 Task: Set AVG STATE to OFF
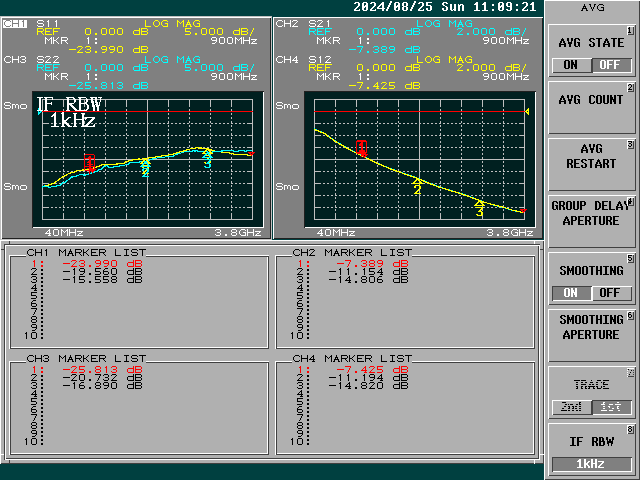coord(609,65)
